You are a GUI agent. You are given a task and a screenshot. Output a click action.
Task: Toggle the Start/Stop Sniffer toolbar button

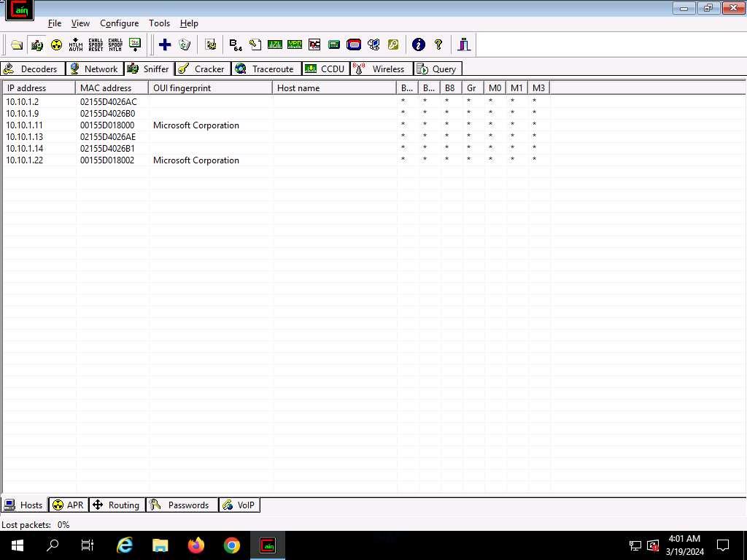click(36, 45)
